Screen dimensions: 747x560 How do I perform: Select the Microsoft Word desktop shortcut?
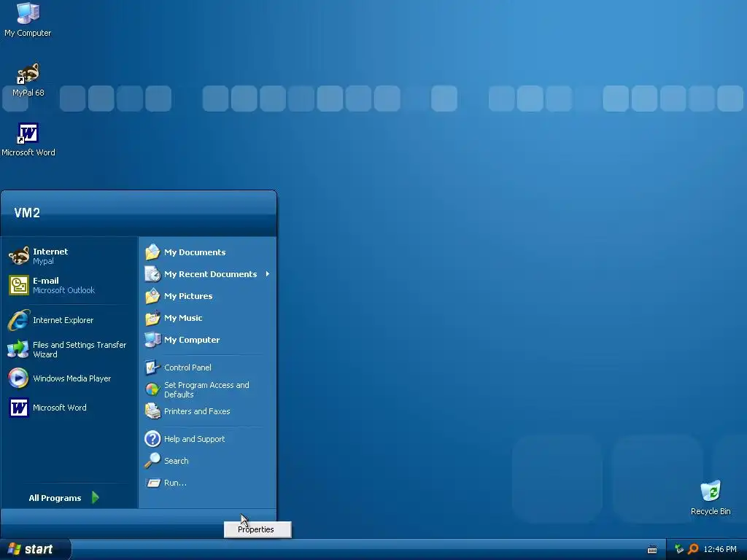click(x=28, y=140)
